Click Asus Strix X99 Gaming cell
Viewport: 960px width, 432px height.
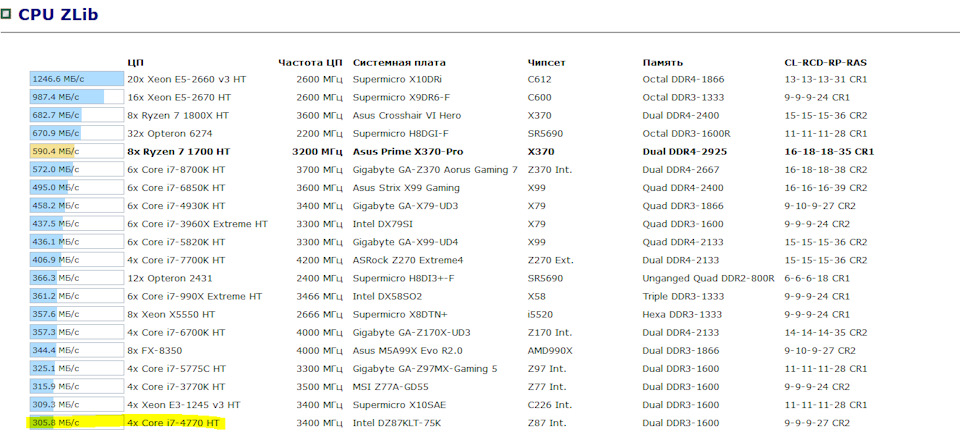(406, 187)
